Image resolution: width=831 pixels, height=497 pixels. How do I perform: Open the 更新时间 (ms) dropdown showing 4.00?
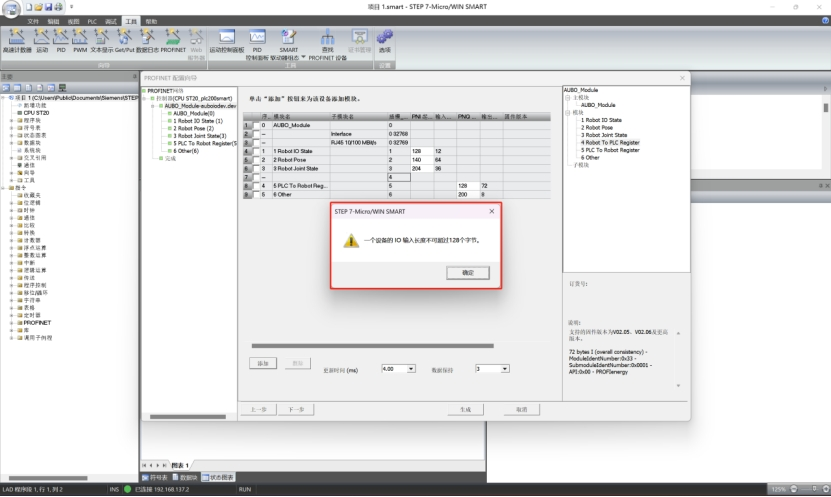click(412, 369)
